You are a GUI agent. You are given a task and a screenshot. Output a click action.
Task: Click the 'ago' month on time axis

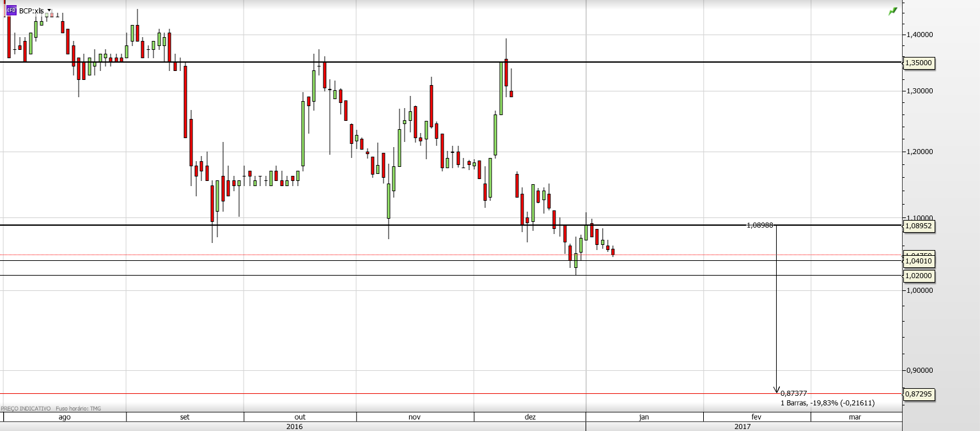coord(64,417)
